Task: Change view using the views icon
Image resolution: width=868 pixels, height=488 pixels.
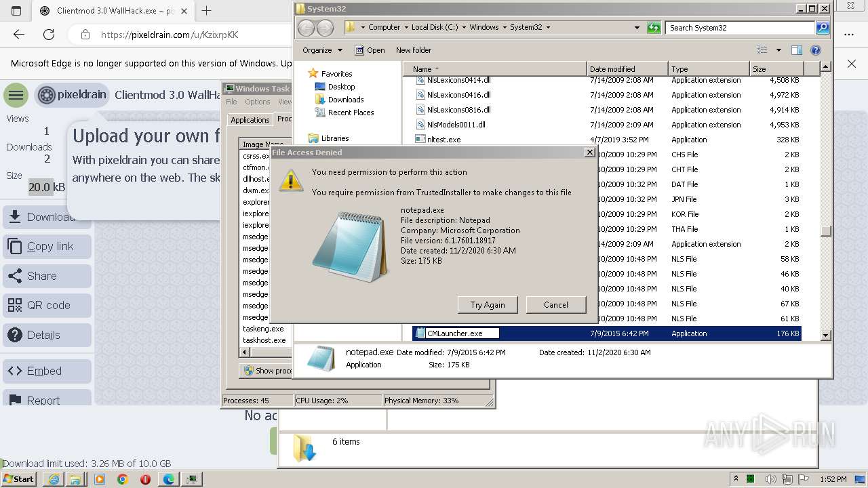Action: point(762,50)
